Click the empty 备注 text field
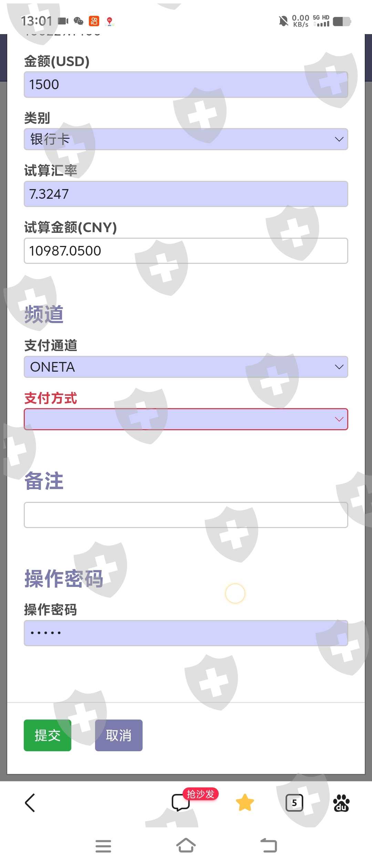Viewport: 372px width, 868px height. click(x=186, y=515)
